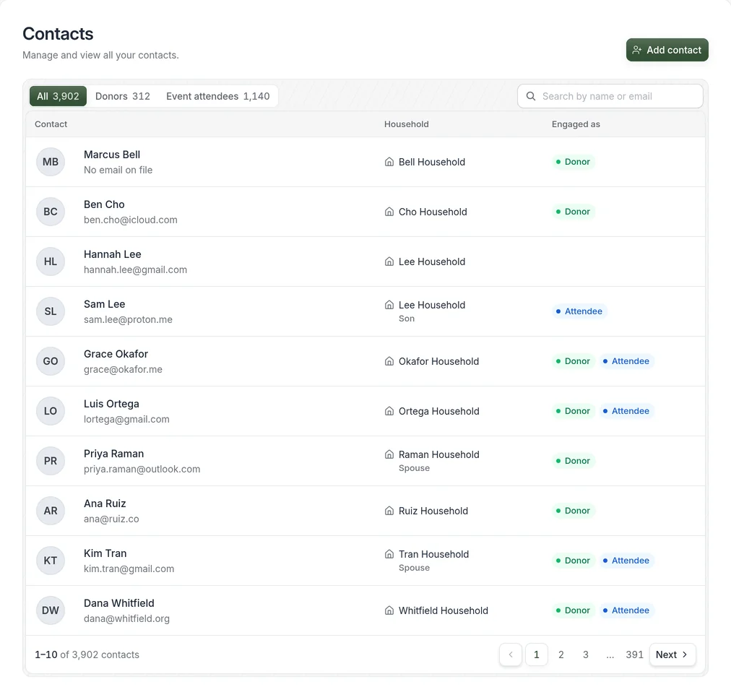Viewport: 731px width, 700px height.
Task: Switch to the Donors tab
Action: coord(123,96)
